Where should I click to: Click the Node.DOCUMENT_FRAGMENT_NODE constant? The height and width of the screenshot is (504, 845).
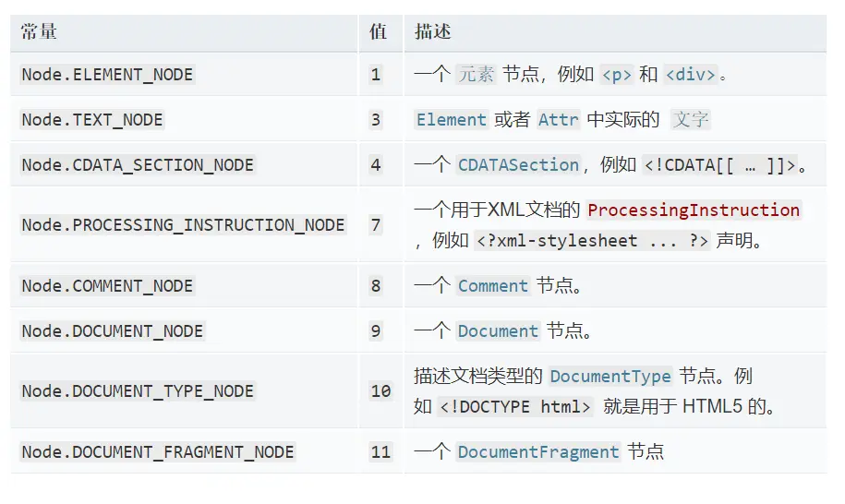[157, 451]
